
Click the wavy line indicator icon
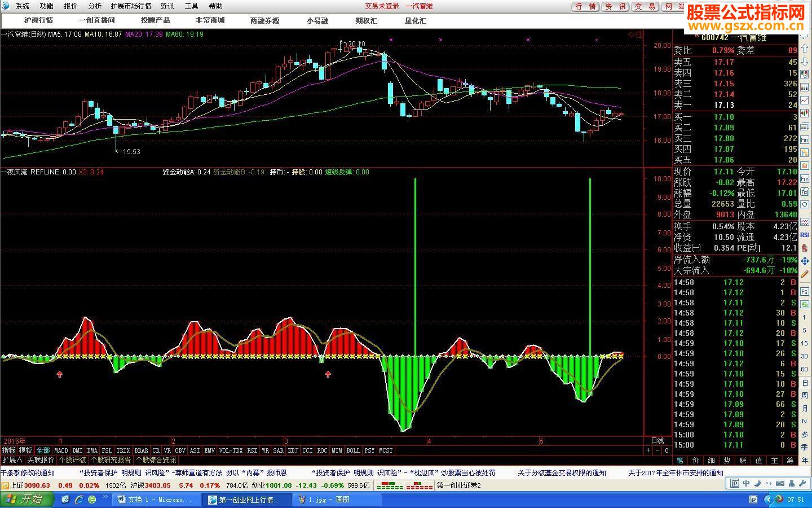805,221
